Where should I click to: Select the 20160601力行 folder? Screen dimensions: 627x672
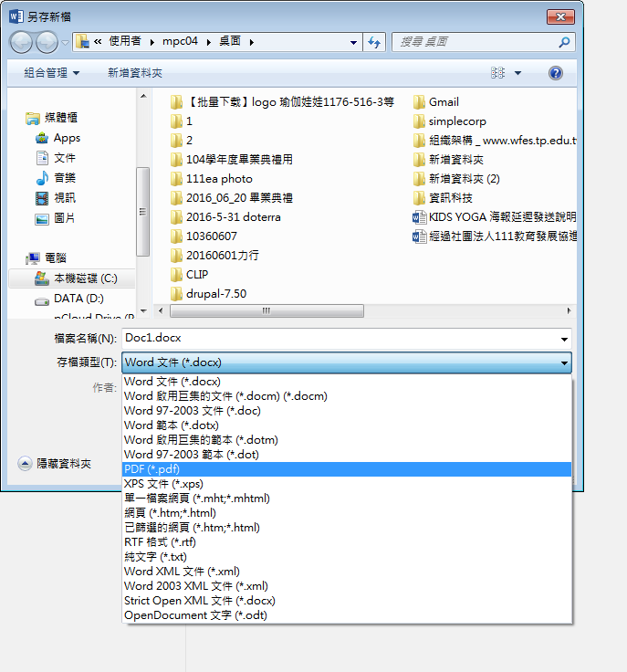[214, 256]
